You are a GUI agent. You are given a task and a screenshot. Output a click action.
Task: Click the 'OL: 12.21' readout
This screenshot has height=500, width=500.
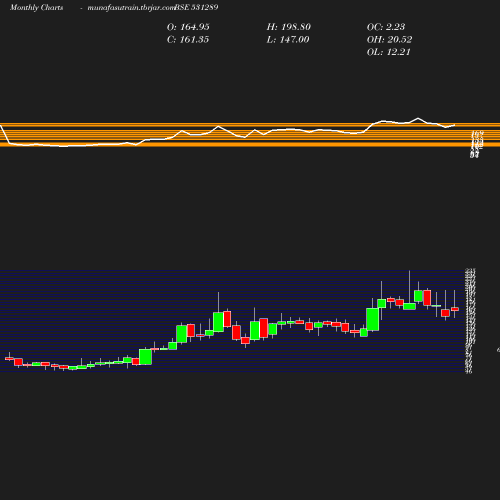(x=389, y=52)
